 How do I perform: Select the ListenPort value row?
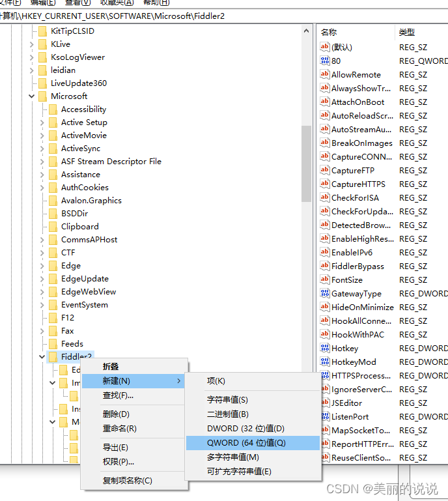click(384, 417)
